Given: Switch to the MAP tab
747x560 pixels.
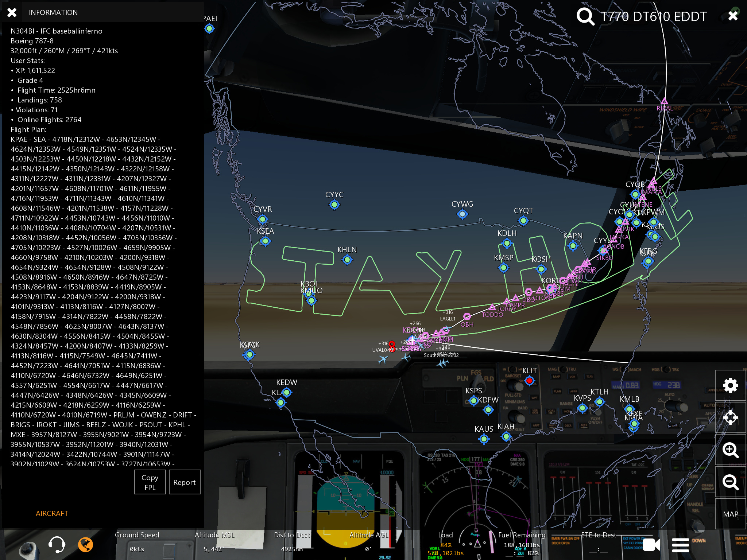Looking at the screenshot, I should [730, 514].
